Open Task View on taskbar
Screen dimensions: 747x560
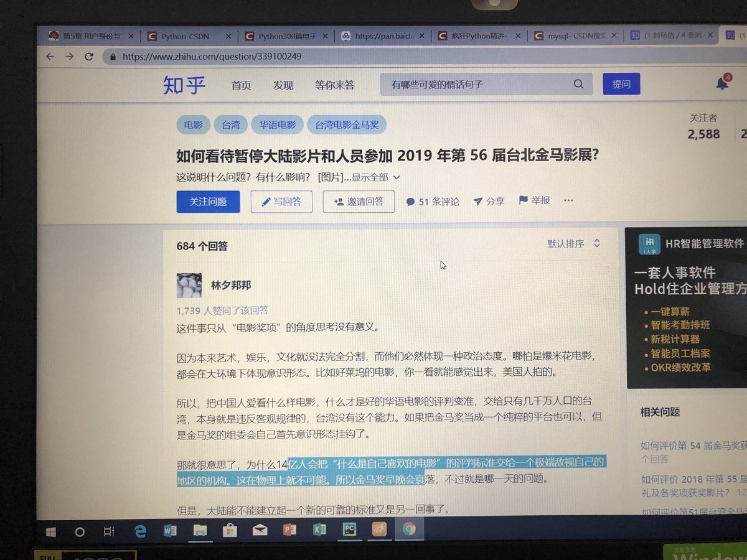pos(109,531)
